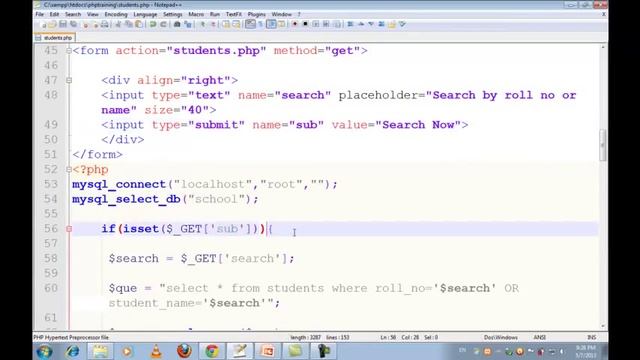Click the Dos\Windows status bar entry
Screen dimensions: 640x360
tap(501, 338)
